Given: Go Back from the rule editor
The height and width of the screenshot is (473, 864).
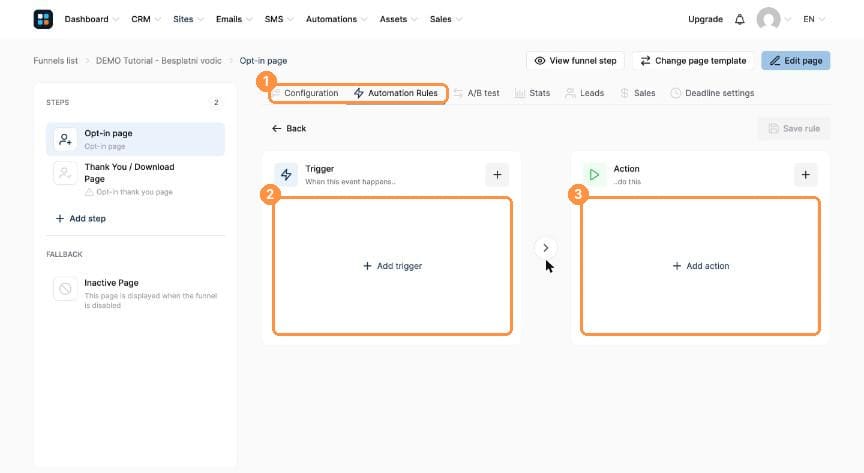Looking at the screenshot, I should tap(289, 128).
